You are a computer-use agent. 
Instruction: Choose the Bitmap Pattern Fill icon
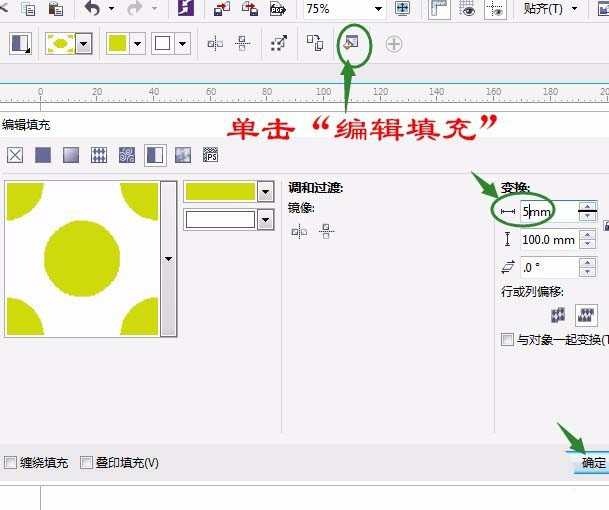127,155
